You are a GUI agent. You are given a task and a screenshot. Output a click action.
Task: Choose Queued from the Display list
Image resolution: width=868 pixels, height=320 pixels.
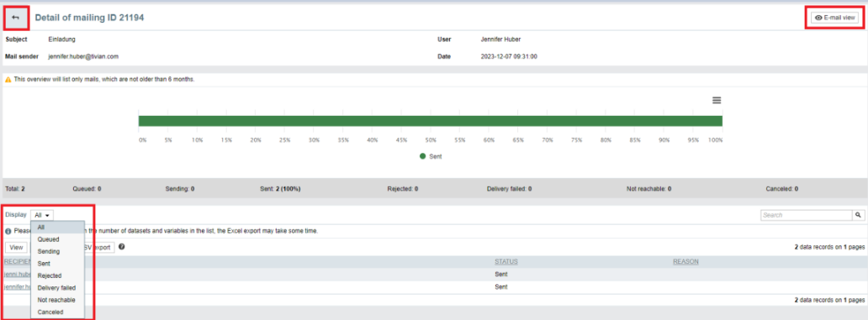(57, 239)
